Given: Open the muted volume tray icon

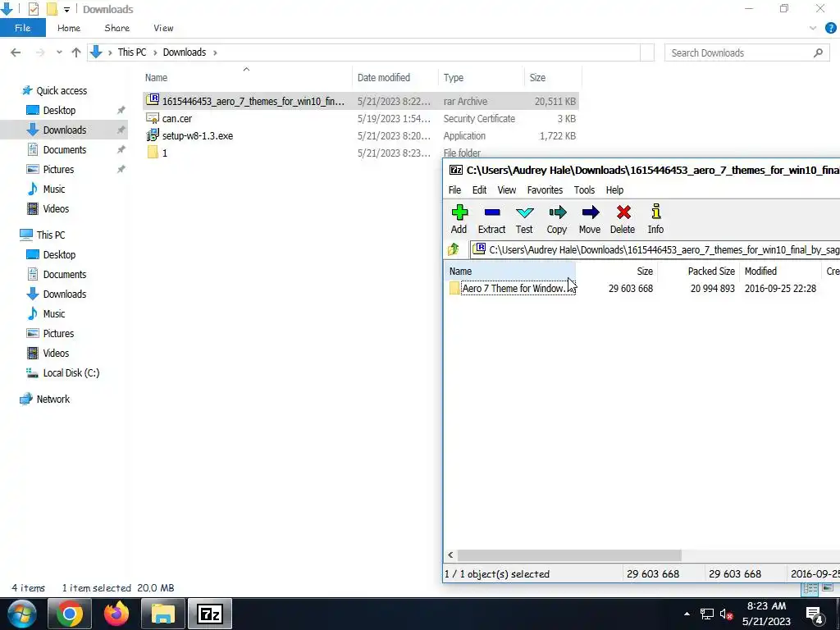Looking at the screenshot, I should (727, 614).
